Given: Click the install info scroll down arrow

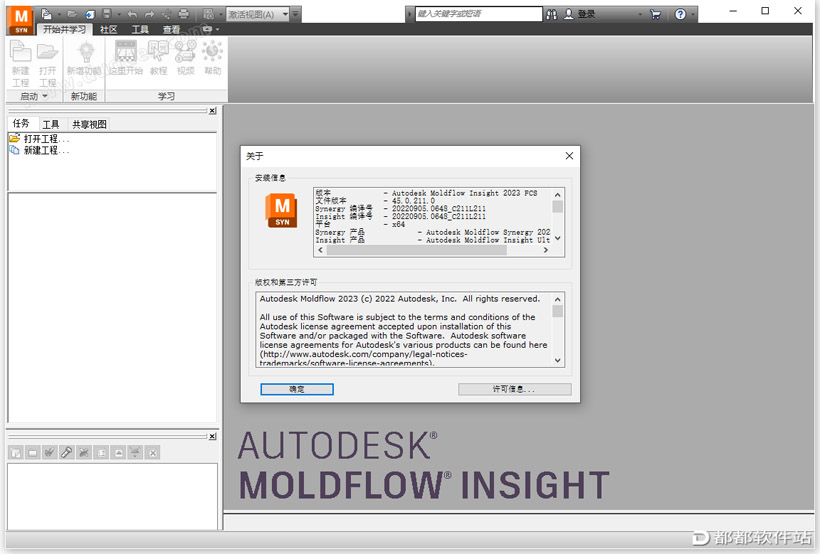Looking at the screenshot, I should 557,238.
